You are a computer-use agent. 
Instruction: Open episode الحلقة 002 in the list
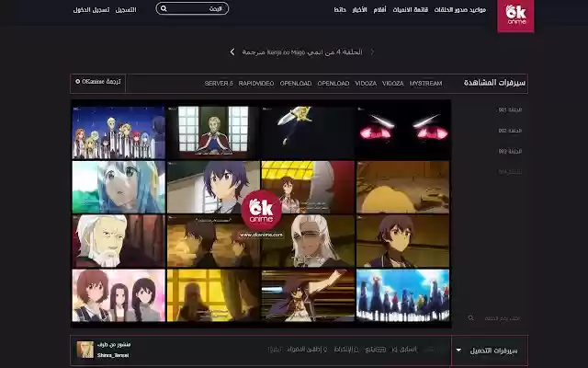pos(510,131)
